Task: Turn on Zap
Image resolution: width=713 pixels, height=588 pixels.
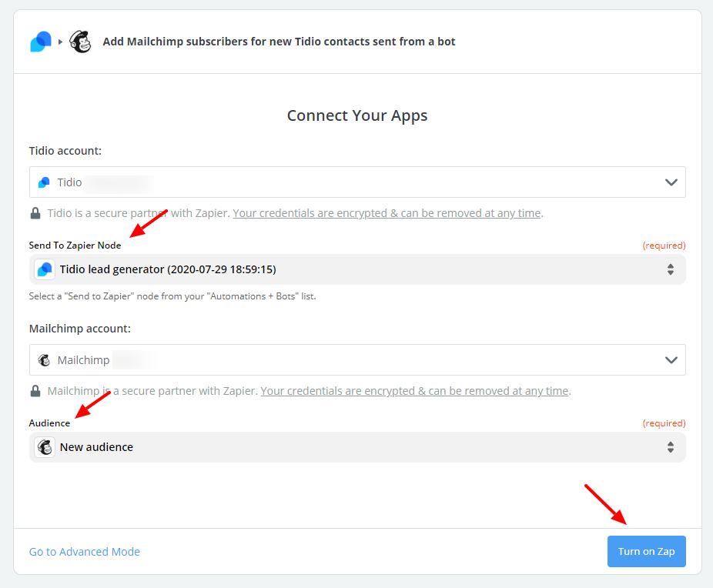Action: (x=646, y=551)
